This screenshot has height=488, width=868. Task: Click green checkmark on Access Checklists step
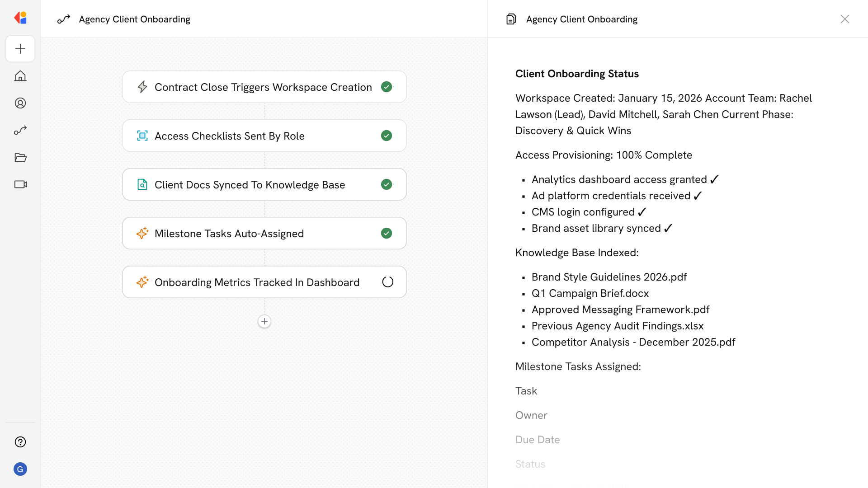(x=387, y=136)
